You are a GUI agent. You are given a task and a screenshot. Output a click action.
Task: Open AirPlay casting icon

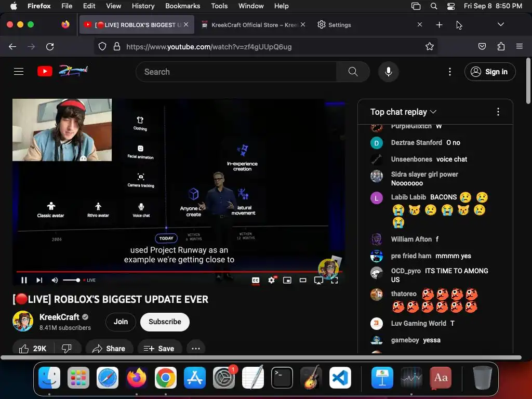(318, 281)
